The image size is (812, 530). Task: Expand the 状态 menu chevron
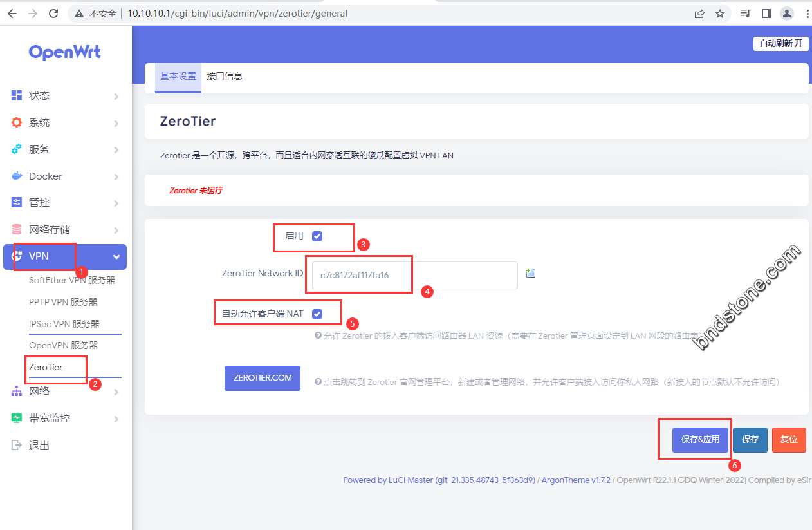(116, 96)
